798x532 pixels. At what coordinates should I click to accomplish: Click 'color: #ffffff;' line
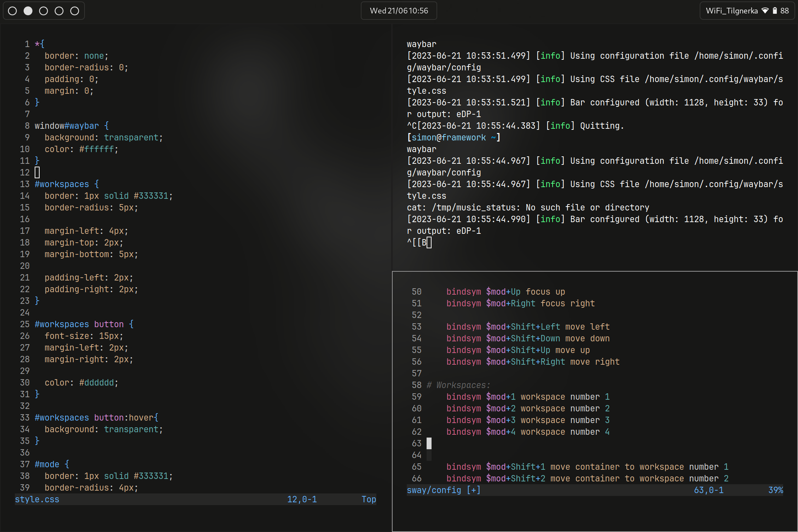coord(81,149)
